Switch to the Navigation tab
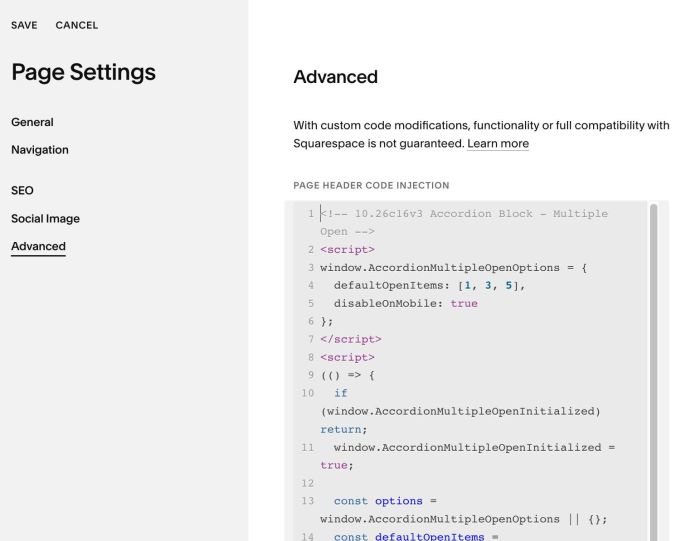 click(x=40, y=150)
